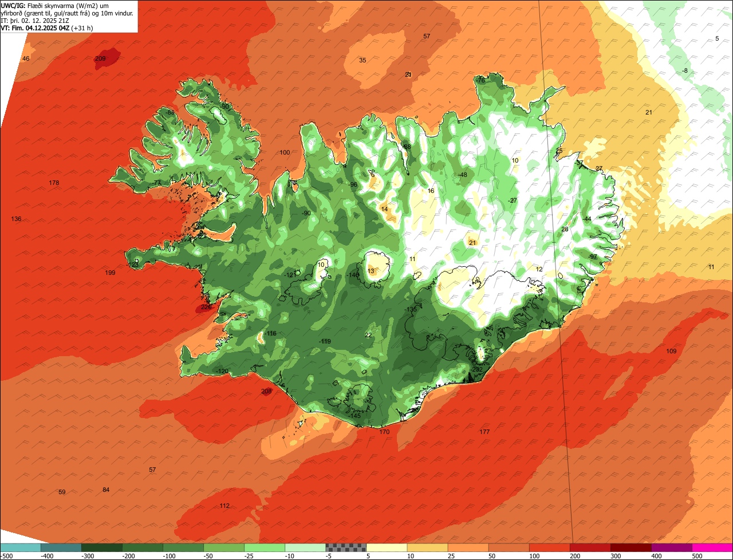
Task: Click the map value '-8'
Action: coord(684,70)
